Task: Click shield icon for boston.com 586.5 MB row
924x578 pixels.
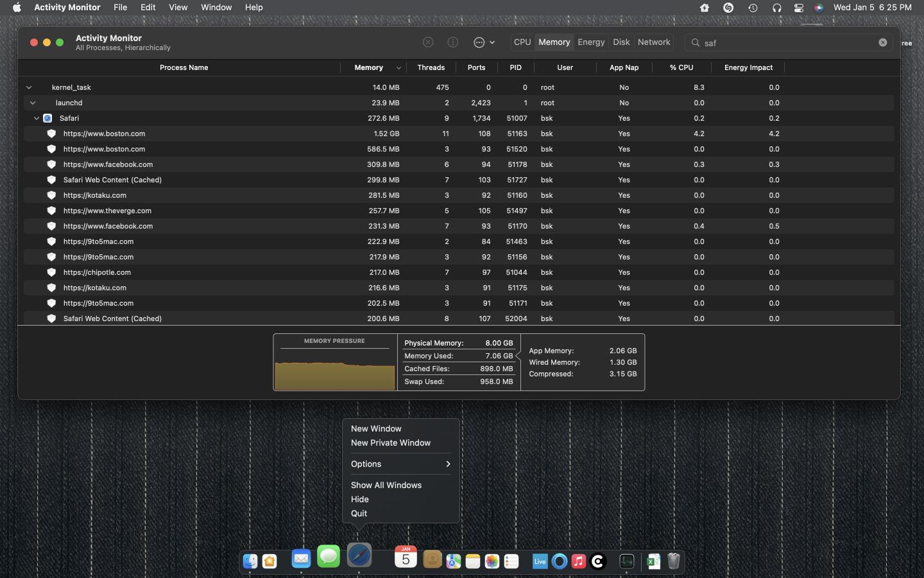Action: pyautogui.click(x=51, y=149)
